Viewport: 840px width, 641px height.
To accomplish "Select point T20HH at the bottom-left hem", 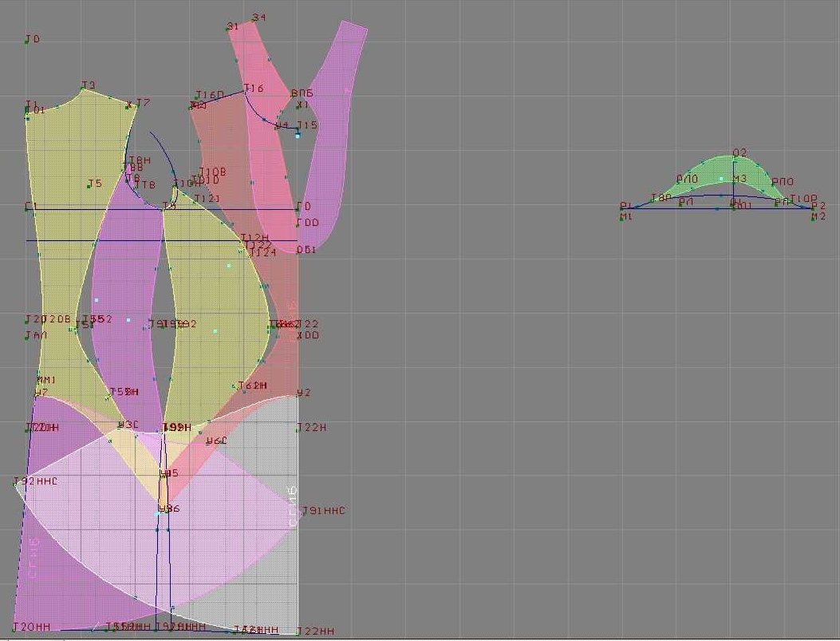I will (16, 628).
